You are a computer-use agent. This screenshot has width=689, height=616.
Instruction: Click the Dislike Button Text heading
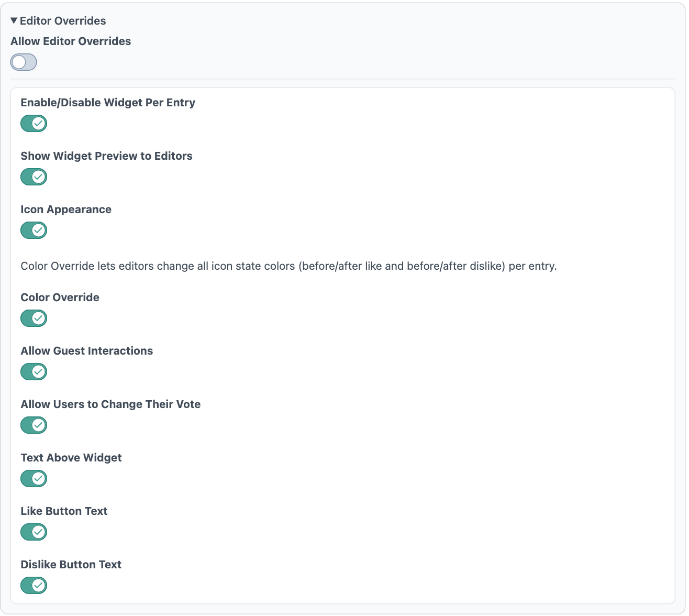point(71,564)
